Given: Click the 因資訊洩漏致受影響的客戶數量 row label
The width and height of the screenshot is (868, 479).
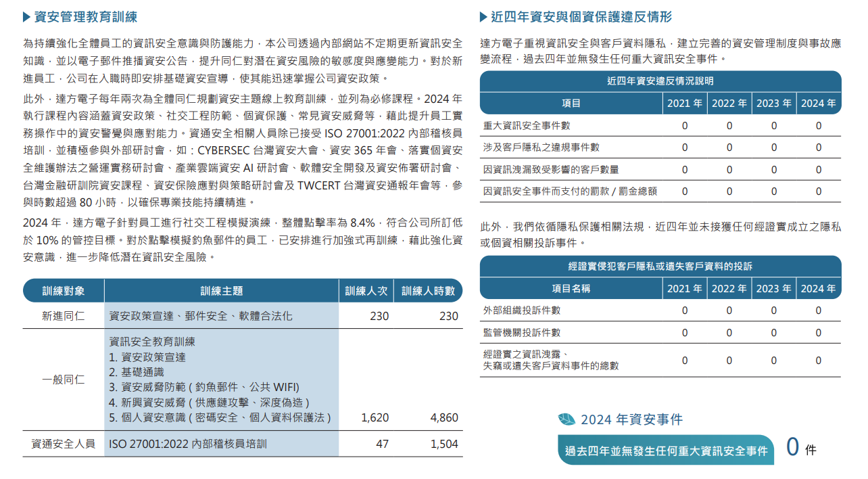Looking at the screenshot, I should point(551,170).
